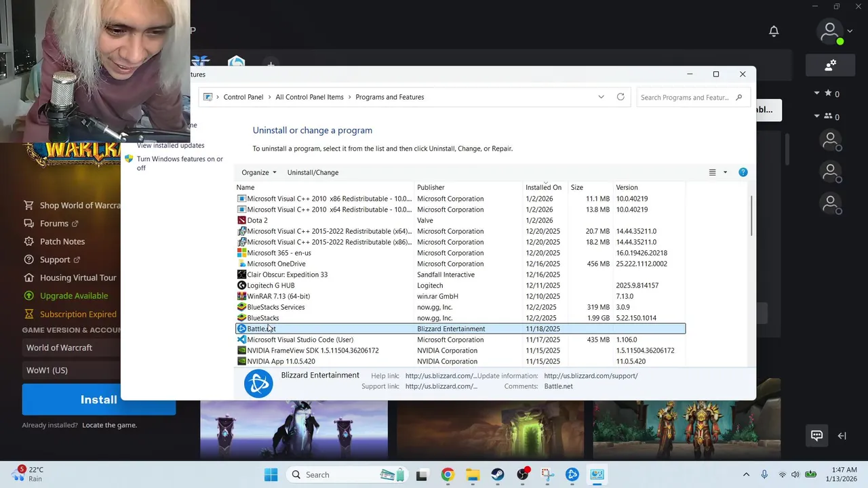
Task: Click All Control Panel Items breadcrumb
Action: tap(309, 97)
